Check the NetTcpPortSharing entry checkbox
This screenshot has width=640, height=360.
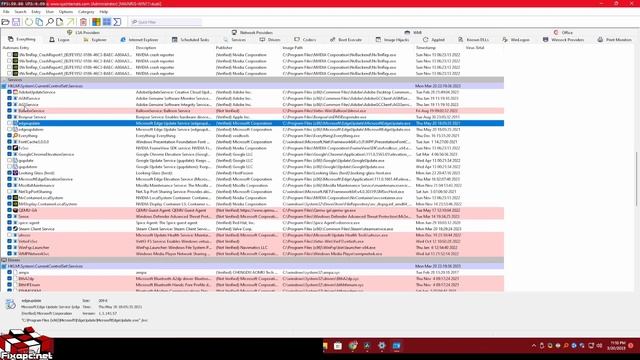coord(9,191)
